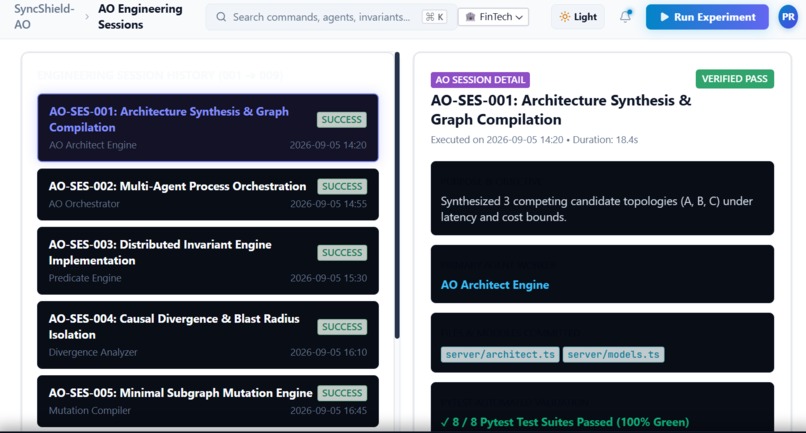806x433 pixels.
Task: Select session AO-SES-005 Minimal Subgraph Mutation
Action: coord(208,401)
